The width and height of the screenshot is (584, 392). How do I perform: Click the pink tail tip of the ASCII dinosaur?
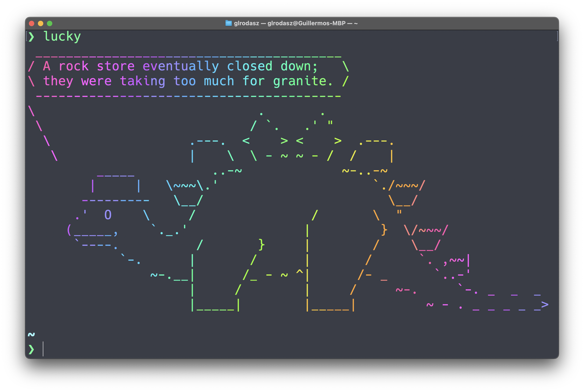point(545,304)
